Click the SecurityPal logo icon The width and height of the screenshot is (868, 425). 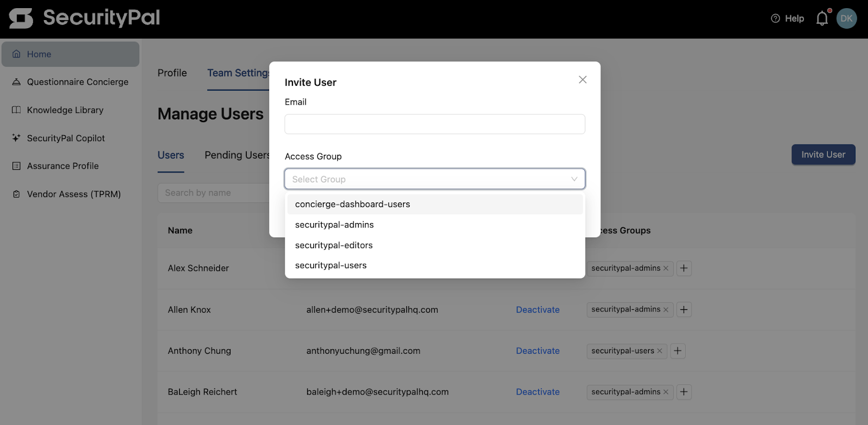tap(21, 18)
